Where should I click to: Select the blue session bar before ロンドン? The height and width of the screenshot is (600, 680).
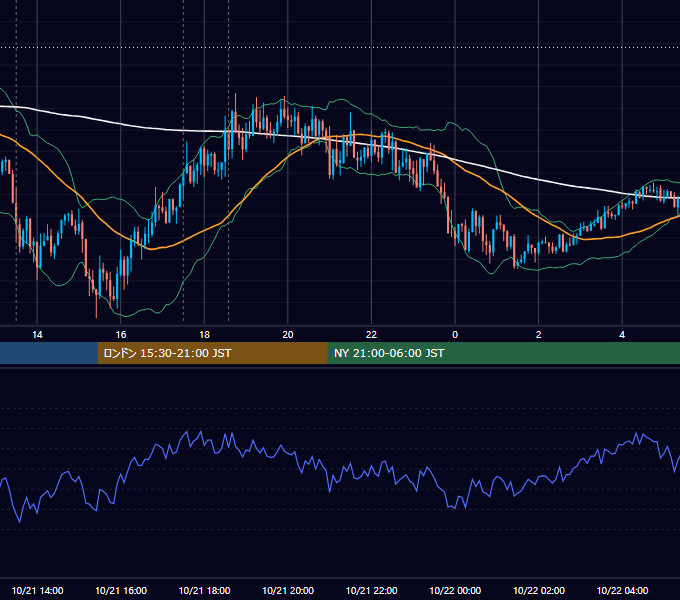click(x=49, y=353)
